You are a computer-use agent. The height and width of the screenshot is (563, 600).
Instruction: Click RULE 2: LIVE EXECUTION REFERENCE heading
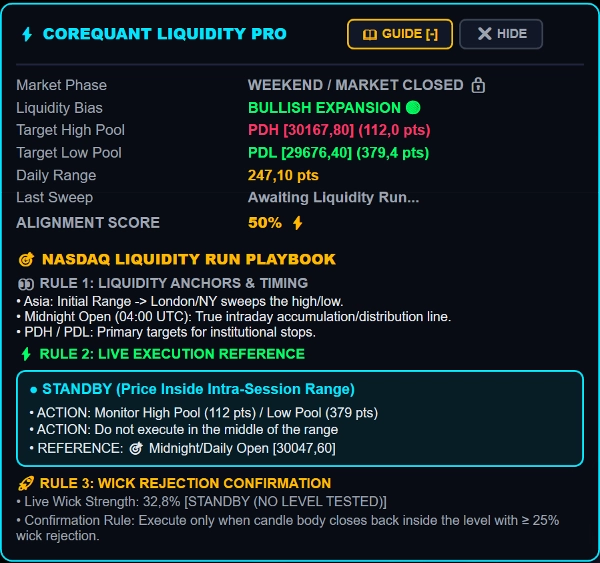[172, 354]
